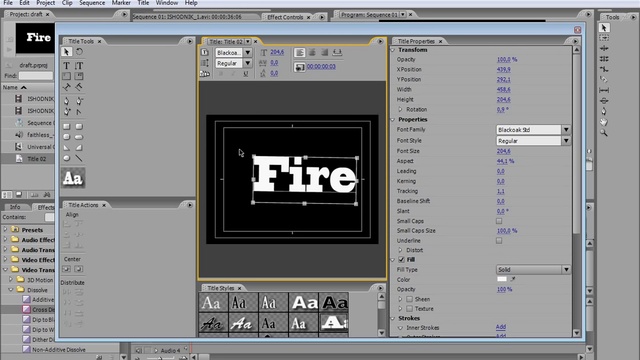Click the Templates icon in Title panel
The image size is (640, 360).
[205, 73]
